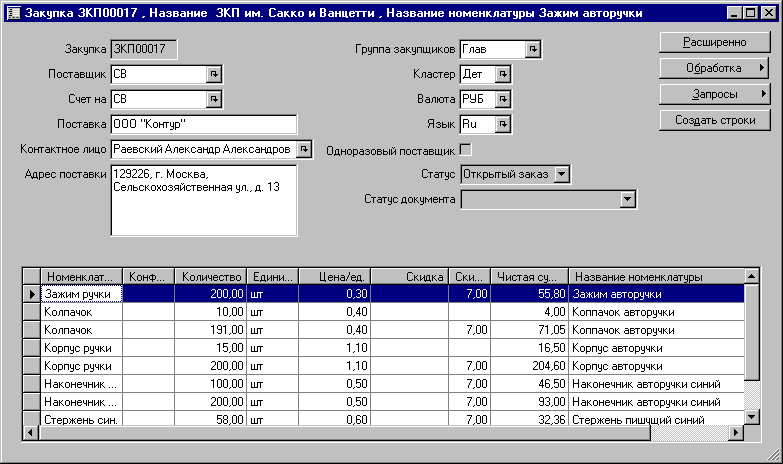Click the Счет на input field
Screen dimensions: 783x464
point(159,99)
